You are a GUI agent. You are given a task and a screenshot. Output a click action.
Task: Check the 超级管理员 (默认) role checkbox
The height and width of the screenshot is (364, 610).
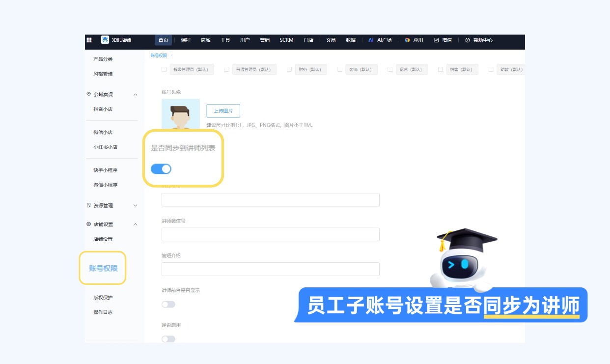tap(164, 69)
